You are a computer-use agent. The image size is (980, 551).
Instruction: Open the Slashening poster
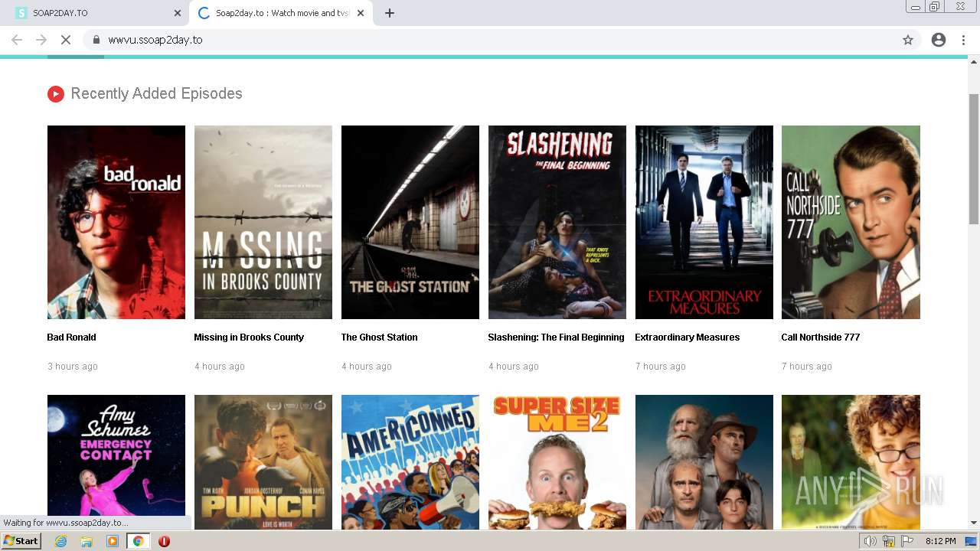[x=557, y=222]
